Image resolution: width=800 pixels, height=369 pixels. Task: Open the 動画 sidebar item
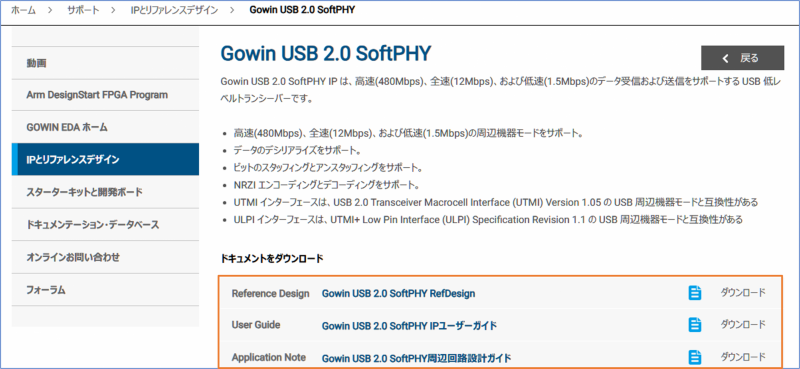(106, 63)
